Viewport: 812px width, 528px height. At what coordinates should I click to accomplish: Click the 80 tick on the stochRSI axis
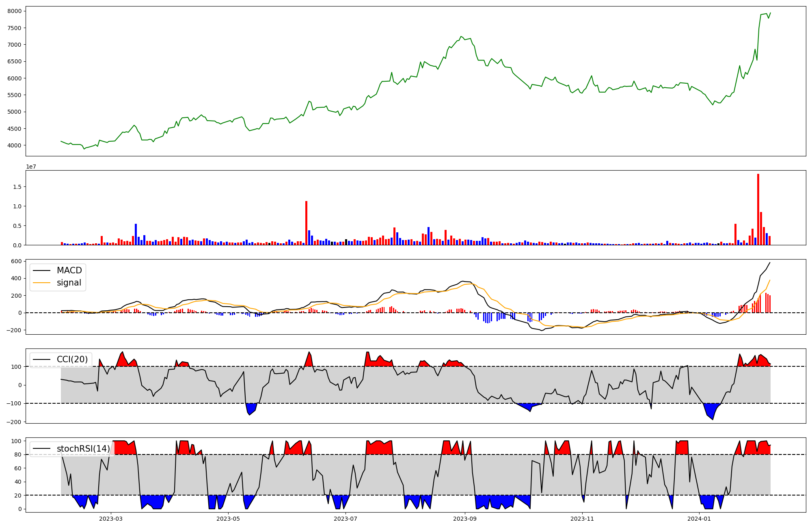pyautogui.click(x=17, y=454)
